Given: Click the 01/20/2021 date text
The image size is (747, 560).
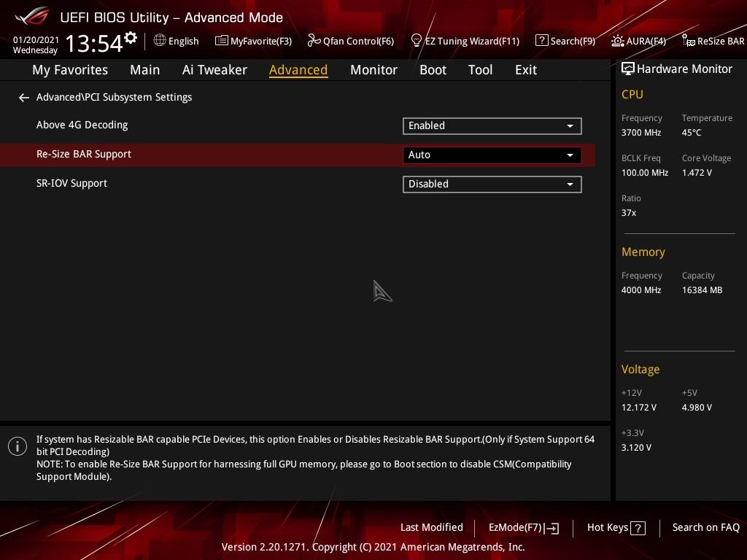Looking at the screenshot, I should pyautogui.click(x=36, y=40).
